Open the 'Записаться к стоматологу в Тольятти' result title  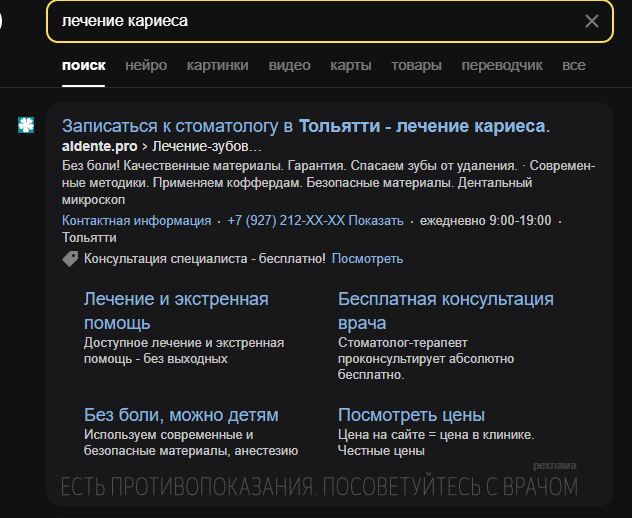coord(306,126)
